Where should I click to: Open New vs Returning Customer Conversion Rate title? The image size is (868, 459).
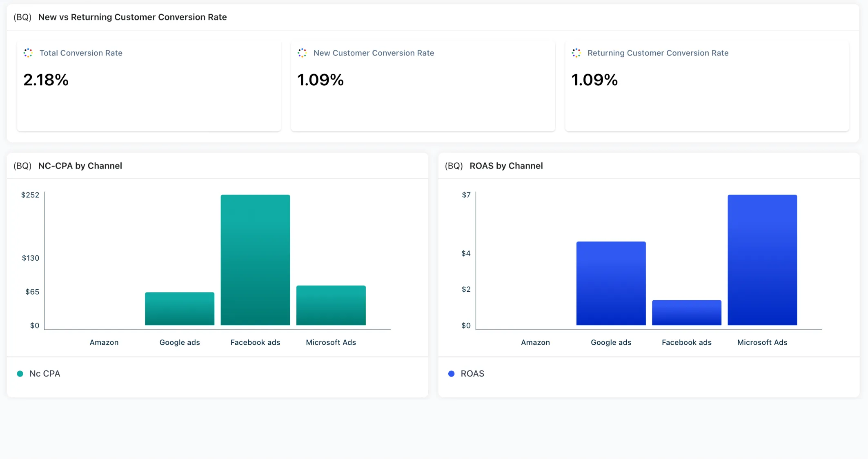132,17
